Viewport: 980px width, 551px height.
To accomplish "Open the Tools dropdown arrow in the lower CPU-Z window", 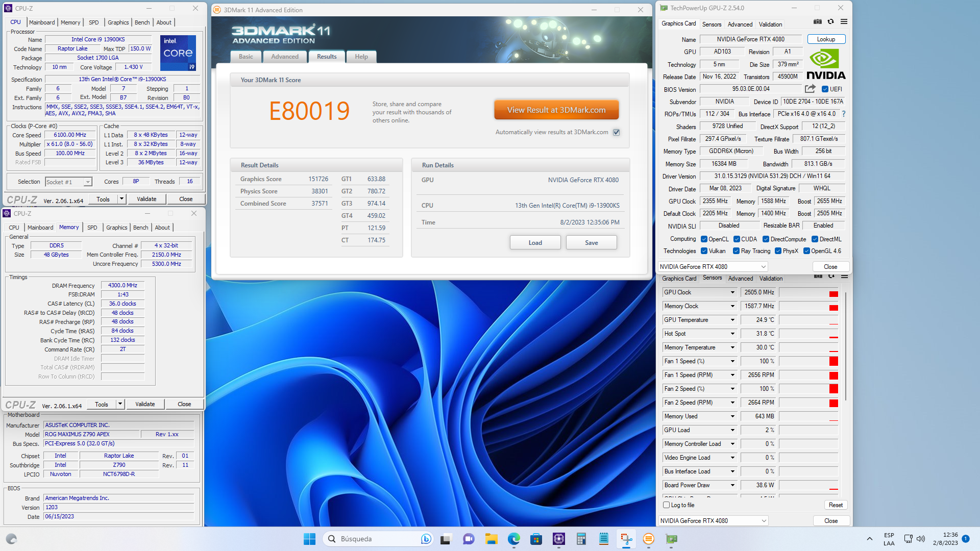I will tap(120, 404).
